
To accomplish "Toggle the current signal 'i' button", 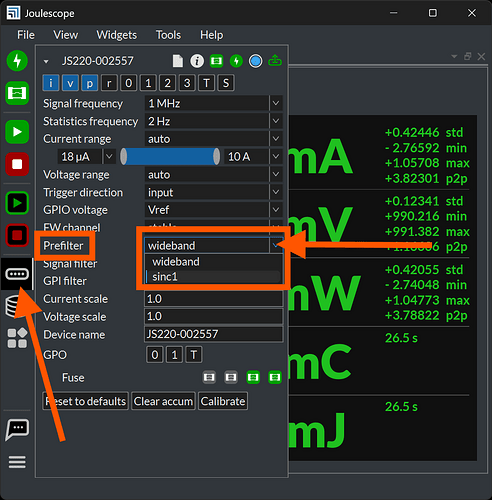I will [51, 83].
